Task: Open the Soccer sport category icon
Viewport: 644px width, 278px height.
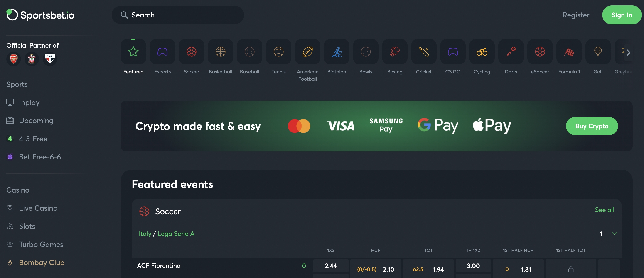Action: [x=191, y=52]
